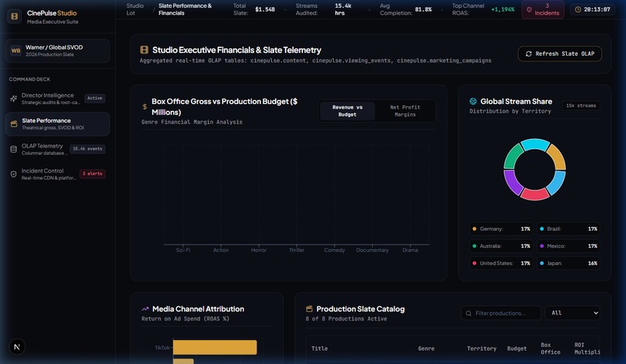Click the 15.4k hrs Streams Audited value
Screen dimensions: 626x364
point(343,9)
